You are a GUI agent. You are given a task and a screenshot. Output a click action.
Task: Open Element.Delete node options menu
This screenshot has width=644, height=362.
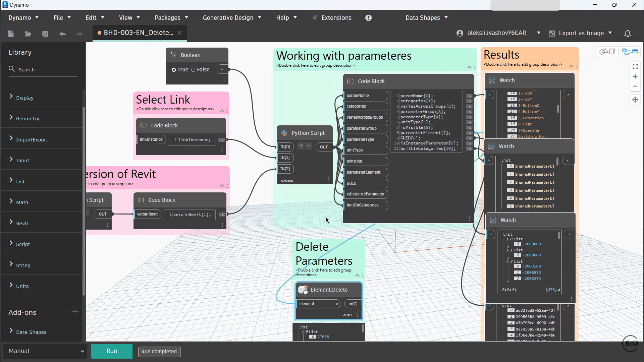click(x=358, y=315)
